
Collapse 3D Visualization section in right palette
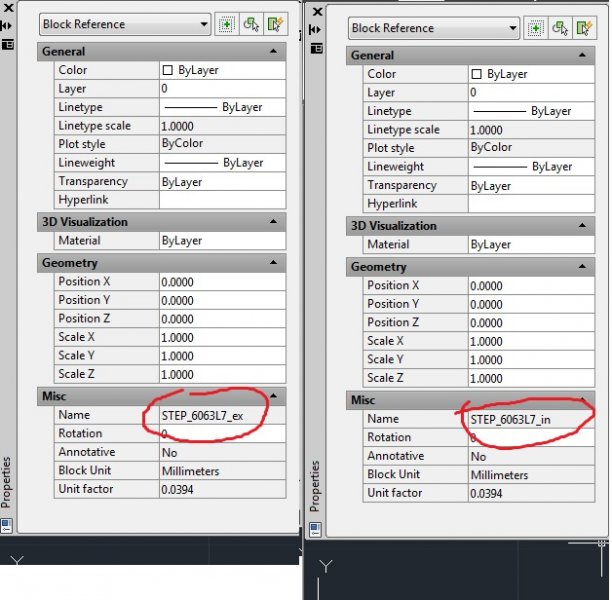point(582,226)
